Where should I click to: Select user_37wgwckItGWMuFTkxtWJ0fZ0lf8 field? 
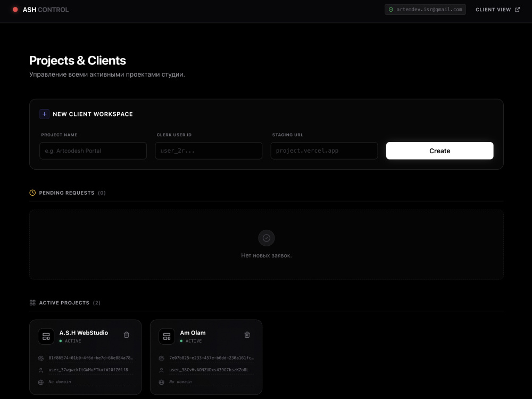click(90, 370)
